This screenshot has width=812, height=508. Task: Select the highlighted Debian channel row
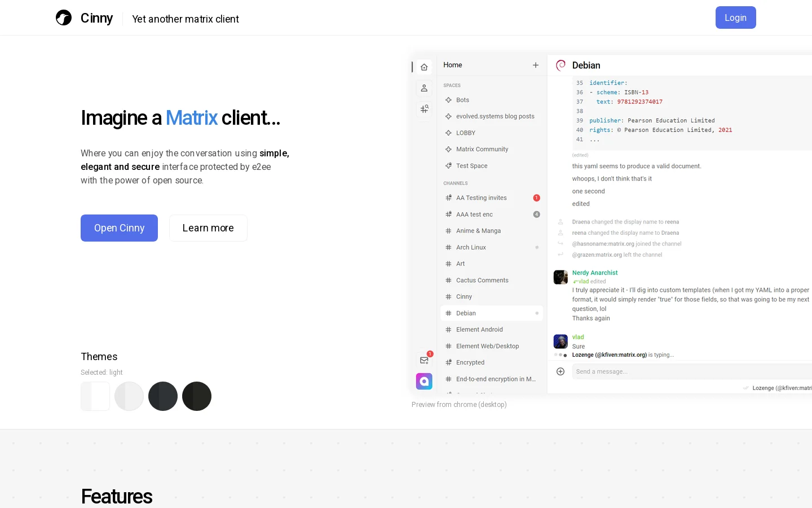click(x=491, y=313)
